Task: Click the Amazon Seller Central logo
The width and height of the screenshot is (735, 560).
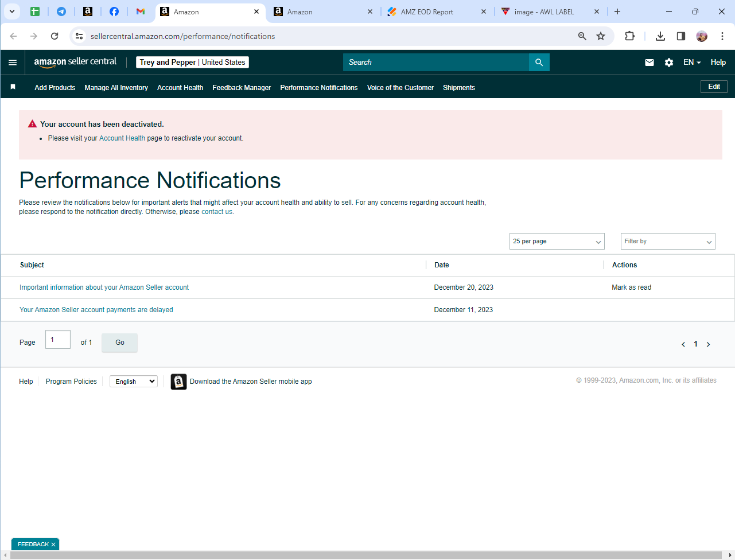Action: click(75, 63)
